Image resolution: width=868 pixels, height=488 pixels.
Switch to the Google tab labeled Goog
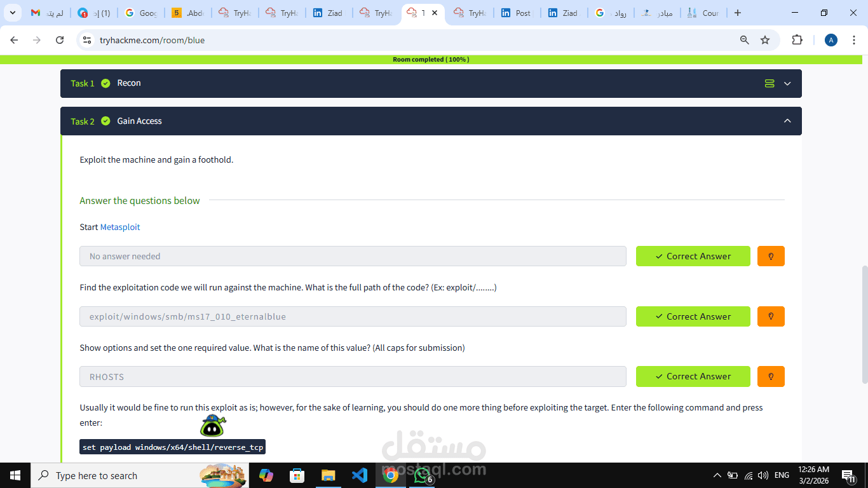[141, 13]
